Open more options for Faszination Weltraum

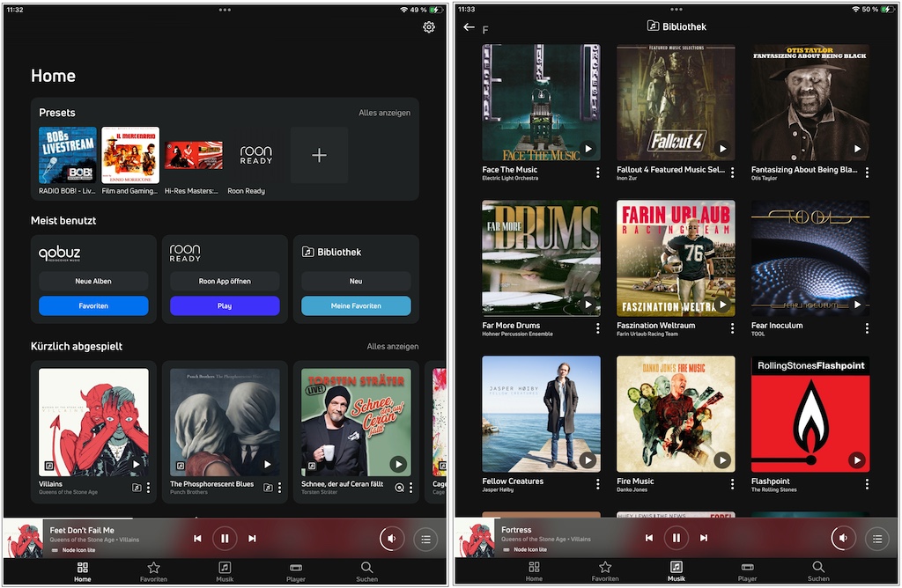coord(732,328)
